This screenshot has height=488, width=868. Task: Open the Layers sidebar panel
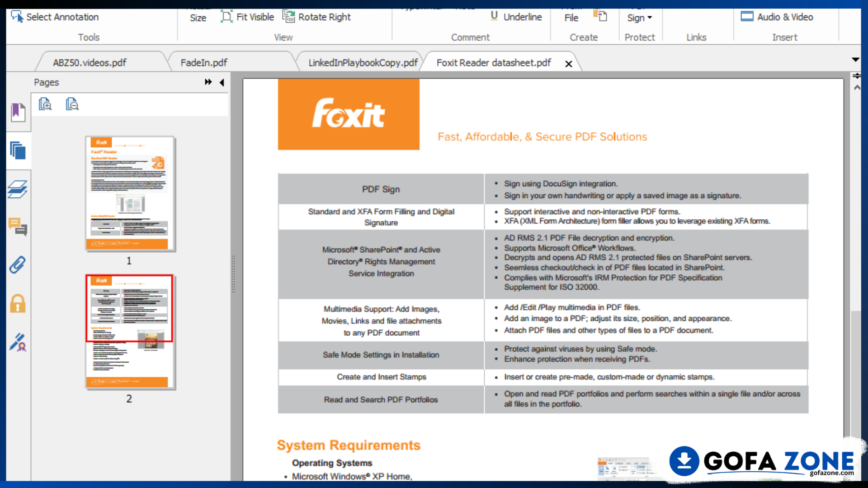coord(18,189)
